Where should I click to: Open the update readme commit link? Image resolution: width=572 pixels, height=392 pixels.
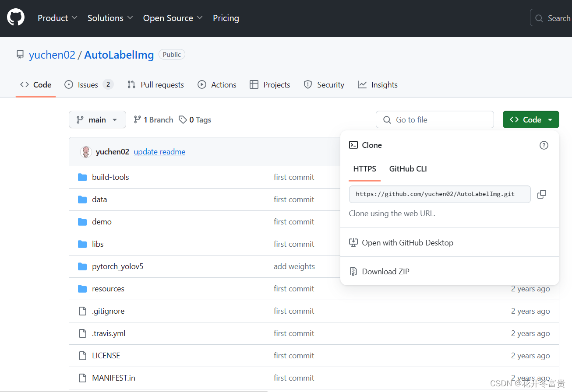click(159, 152)
